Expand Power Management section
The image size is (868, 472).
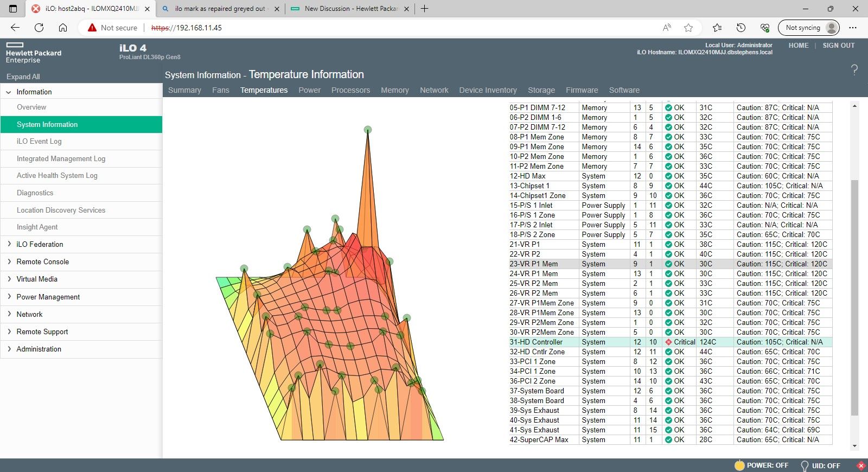point(9,297)
